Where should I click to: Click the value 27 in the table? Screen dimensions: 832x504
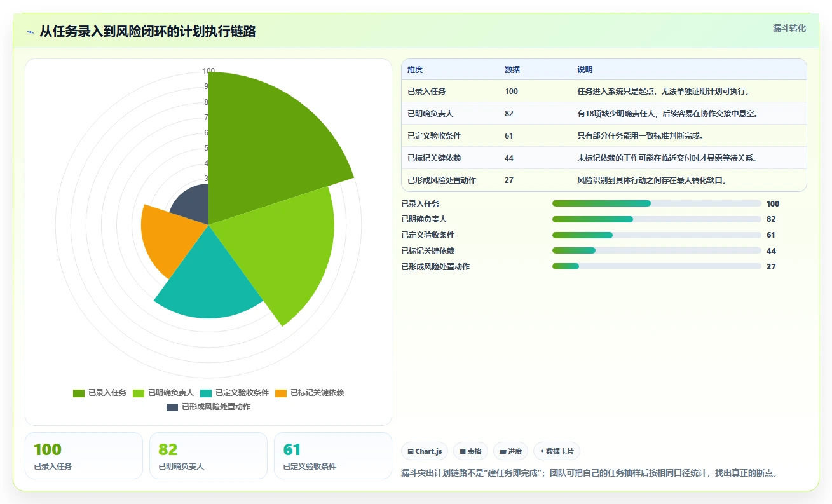(x=509, y=180)
